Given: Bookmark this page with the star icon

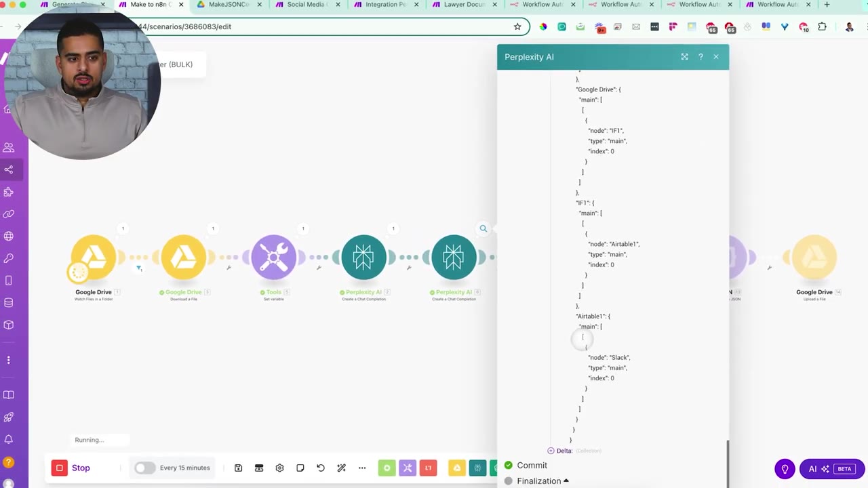Looking at the screenshot, I should (x=517, y=26).
